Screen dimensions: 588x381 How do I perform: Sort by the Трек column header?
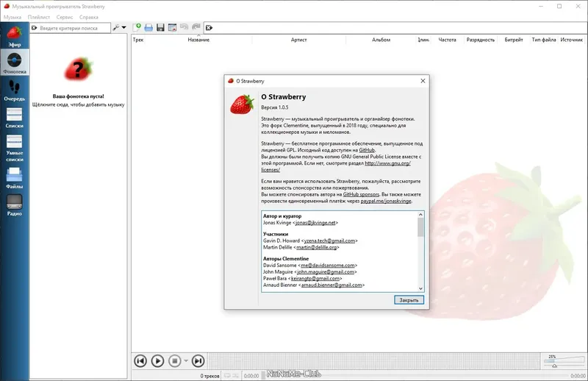(x=138, y=40)
